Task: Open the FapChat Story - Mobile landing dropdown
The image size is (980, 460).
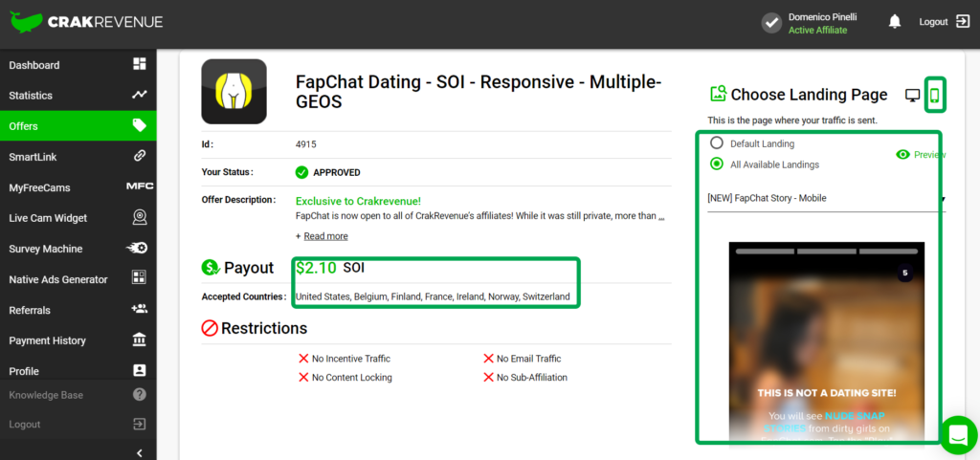Action: point(826,199)
